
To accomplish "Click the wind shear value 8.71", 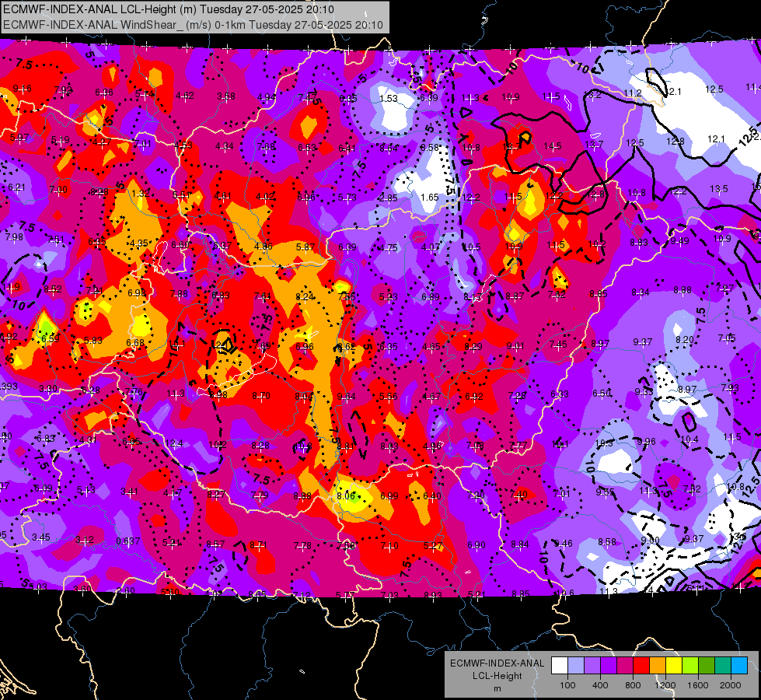I will point(259,545).
